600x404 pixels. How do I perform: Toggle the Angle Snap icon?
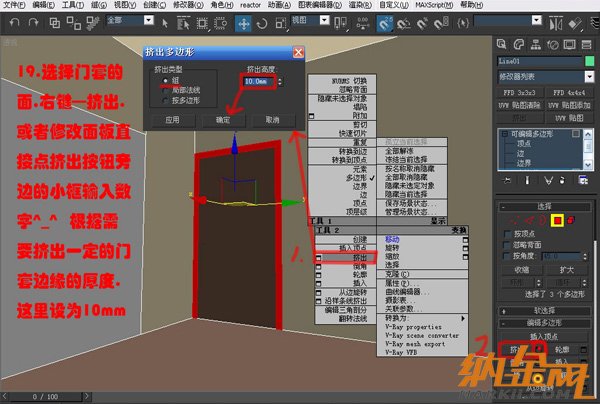coord(403,24)
